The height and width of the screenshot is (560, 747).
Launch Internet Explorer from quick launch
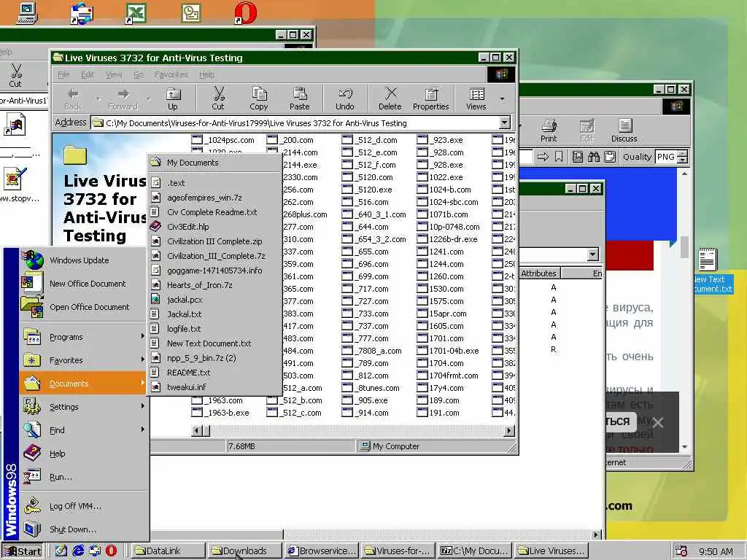click(x=78, y=551)
